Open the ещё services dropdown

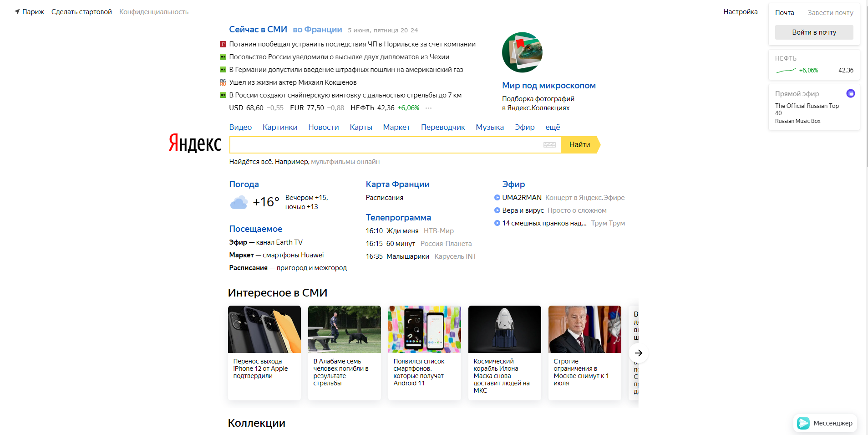pyautogui.click(x=553, y=127)
